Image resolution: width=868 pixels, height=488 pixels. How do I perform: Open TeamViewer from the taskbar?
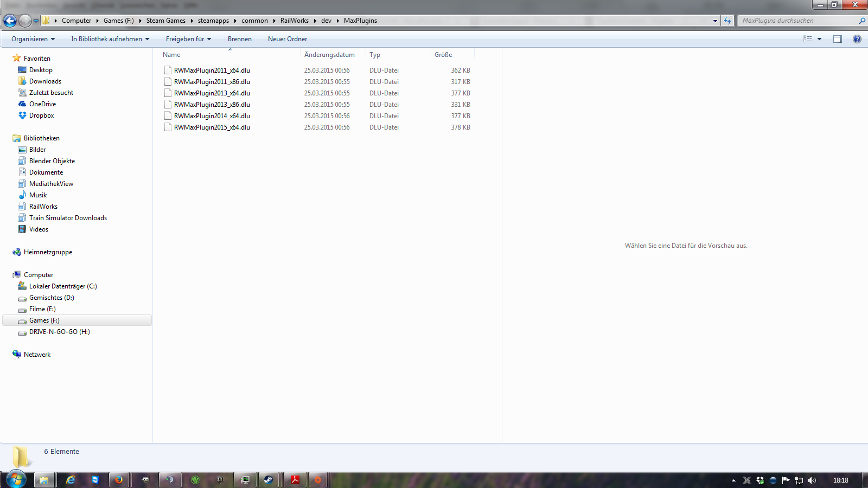95,480
